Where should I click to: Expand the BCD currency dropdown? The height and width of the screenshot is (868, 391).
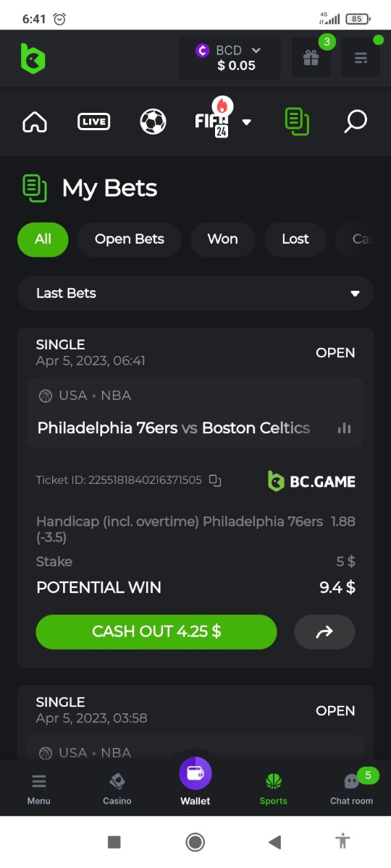[x=230, y=58]
